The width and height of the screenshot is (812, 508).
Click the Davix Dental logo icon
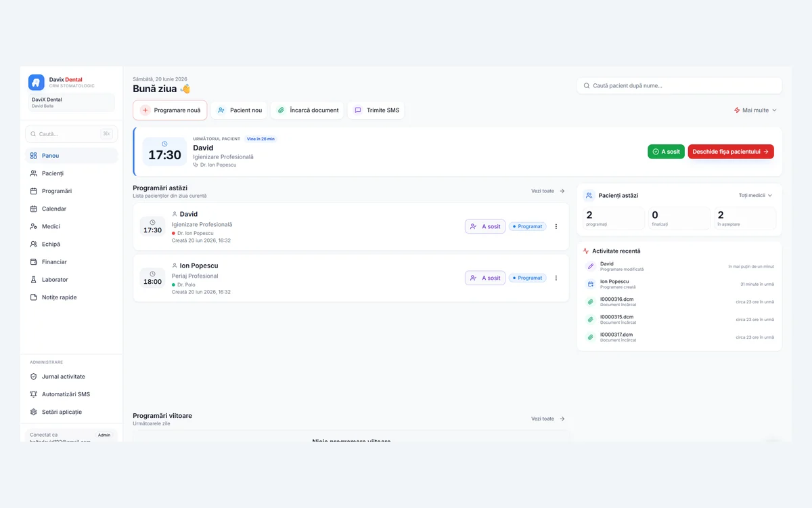point(36,82)
